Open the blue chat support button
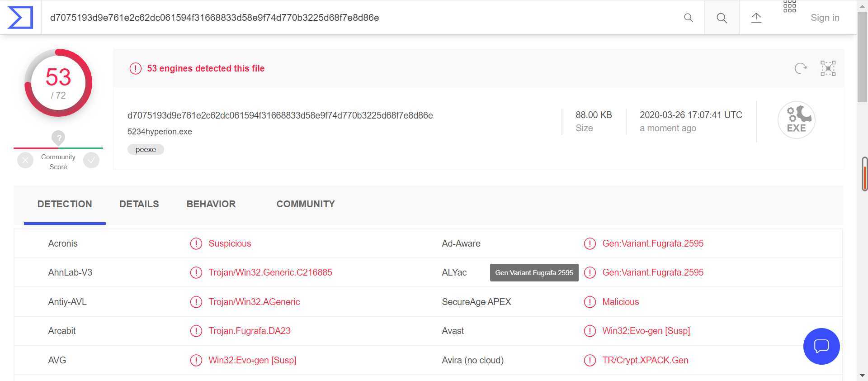 [x=821, y=346]
